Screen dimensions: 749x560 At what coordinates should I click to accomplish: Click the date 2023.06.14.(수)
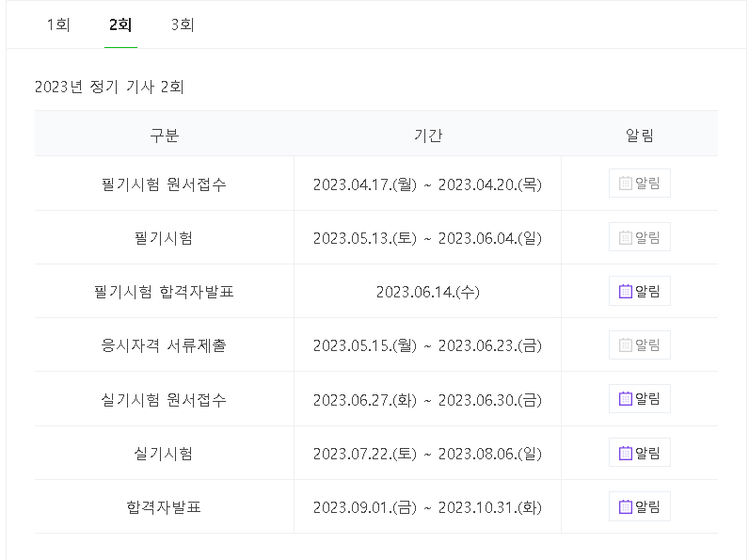[x=427, y=292]
